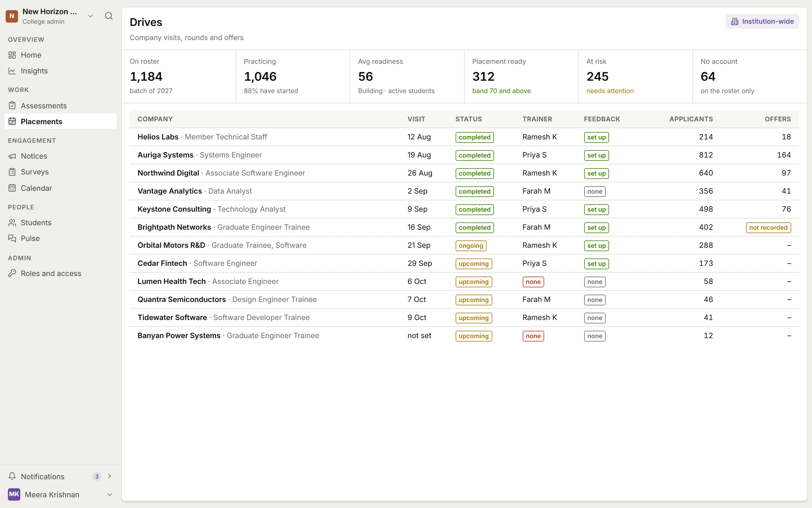Click the orange N college logo
Screen dimensions: 812x508
[x=12, y=16]
